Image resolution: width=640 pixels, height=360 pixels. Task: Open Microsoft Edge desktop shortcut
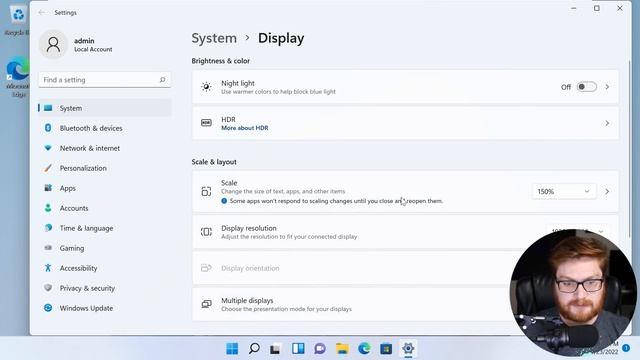point(17,78)
